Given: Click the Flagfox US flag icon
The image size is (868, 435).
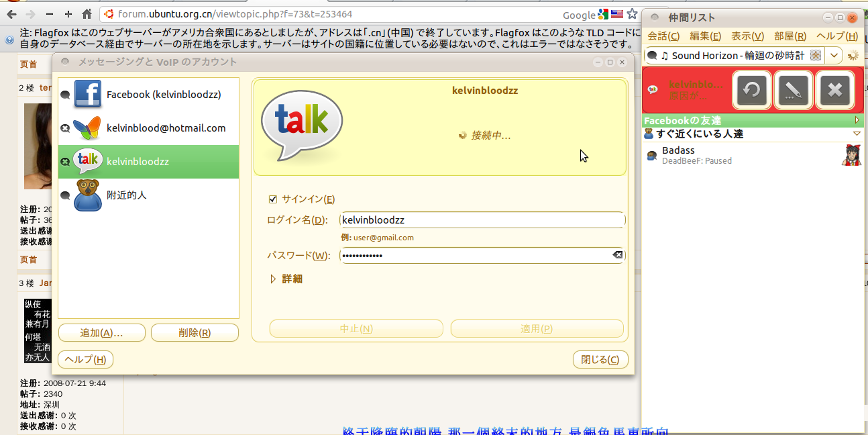Looking at the screenshot, I should click(x=616, y=15).
